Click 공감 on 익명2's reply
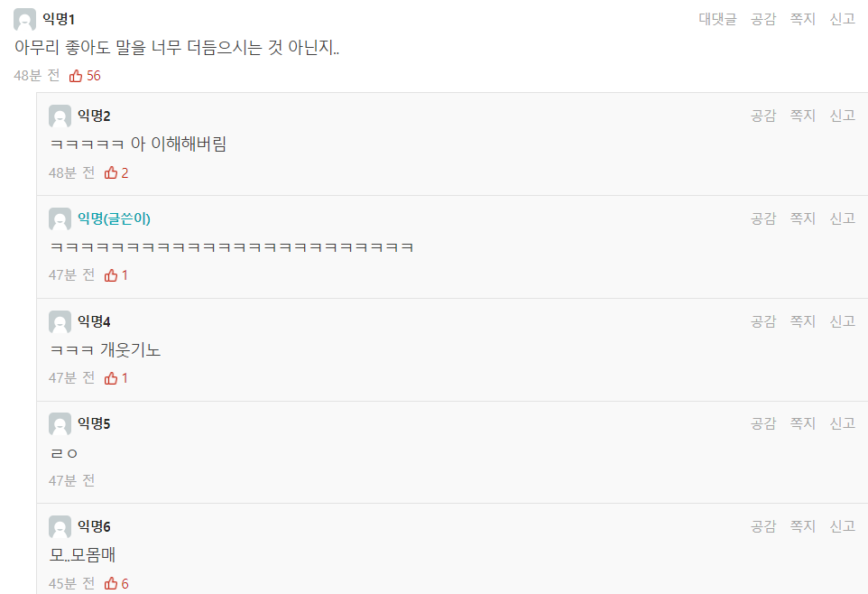The image size is (868, 594). click(x=763, y=116)
